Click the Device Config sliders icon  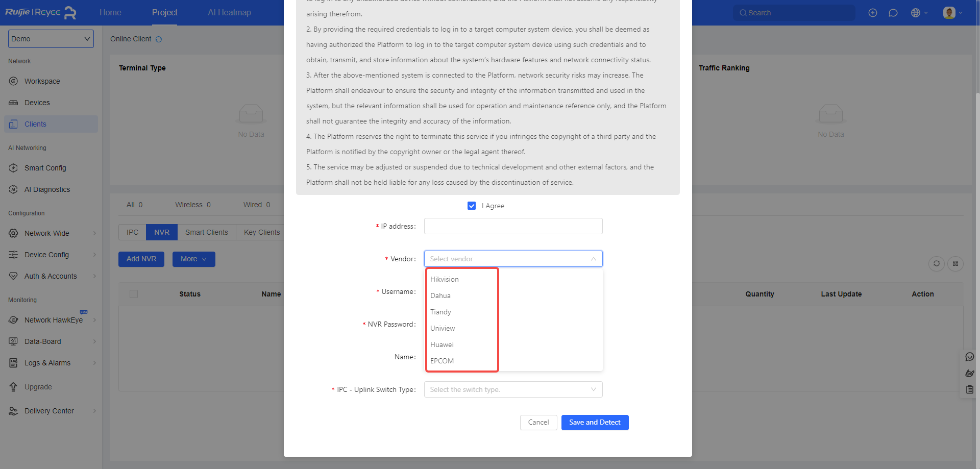14,255
